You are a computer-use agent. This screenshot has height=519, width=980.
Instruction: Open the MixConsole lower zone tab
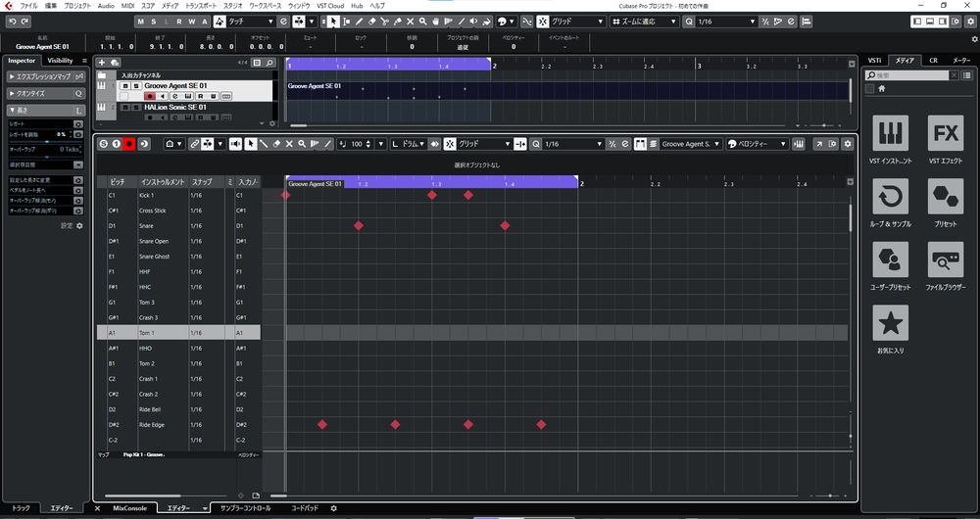(x=130, y=508)
